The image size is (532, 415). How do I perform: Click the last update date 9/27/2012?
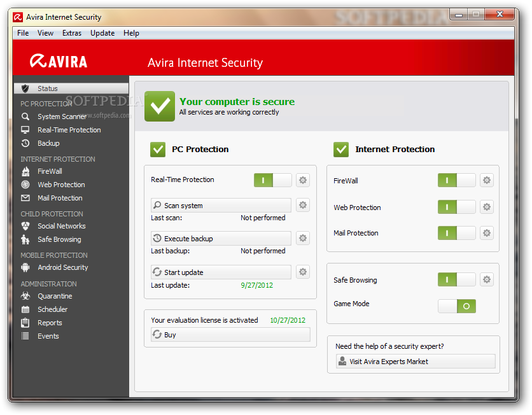(x=257, y=285)
